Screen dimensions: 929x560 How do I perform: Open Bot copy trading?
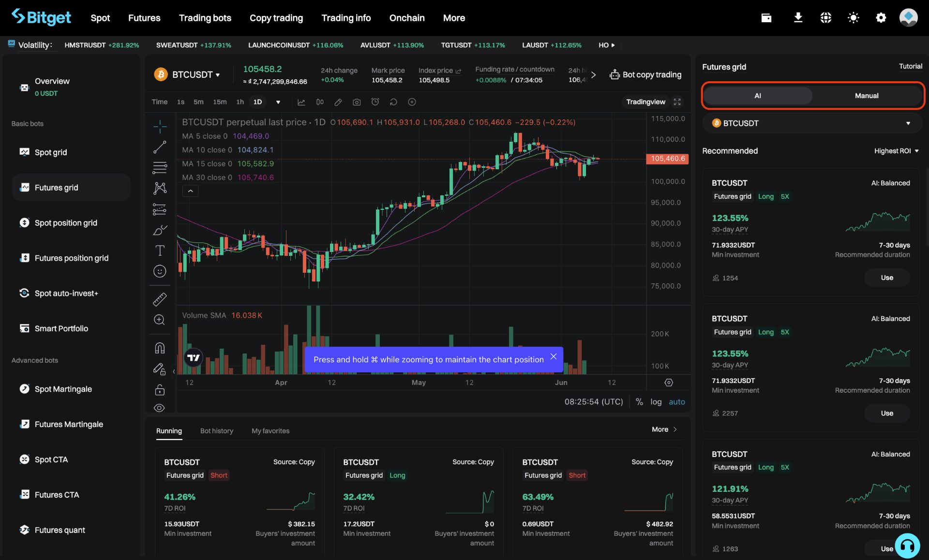pos(645,74)
